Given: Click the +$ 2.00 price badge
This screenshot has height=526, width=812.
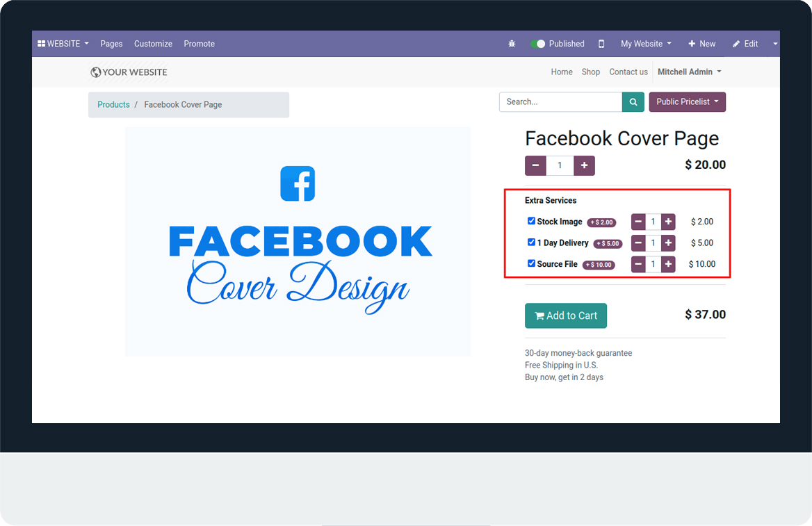Looking at the screenshot, I should 602,222.
